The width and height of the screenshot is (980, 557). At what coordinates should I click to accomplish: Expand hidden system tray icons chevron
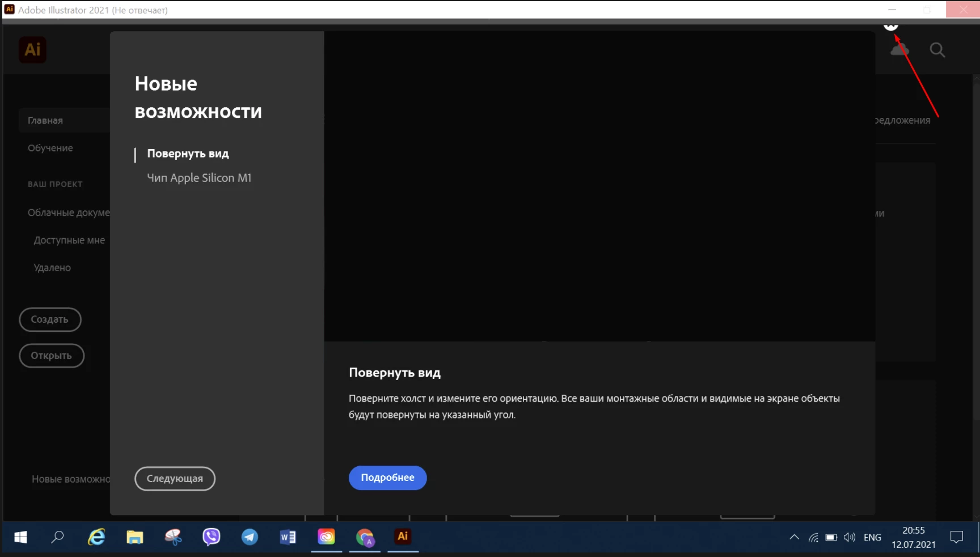click(794, 537)
